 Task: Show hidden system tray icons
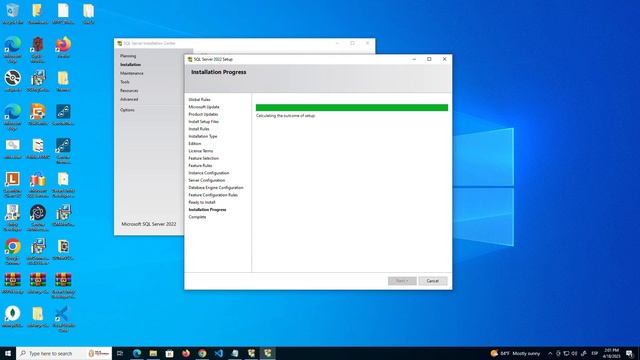(x=550, y=353)
